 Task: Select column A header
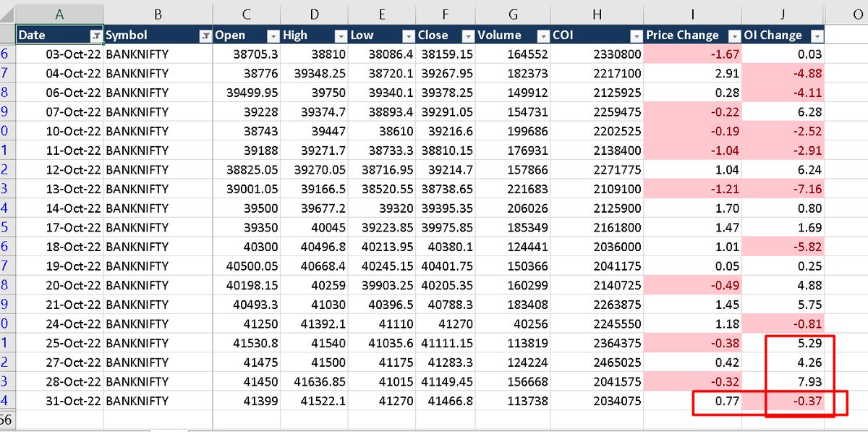(x=58, y=14)
